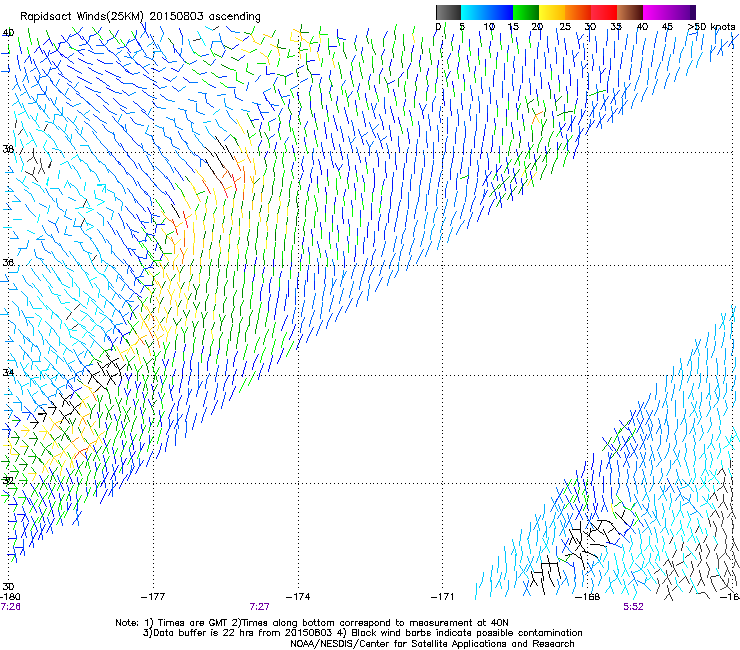The image size is (740, 650).
Task: Click the orange 25-30 knots swatch
Action: pyautogui.click(x=578, y=12)
